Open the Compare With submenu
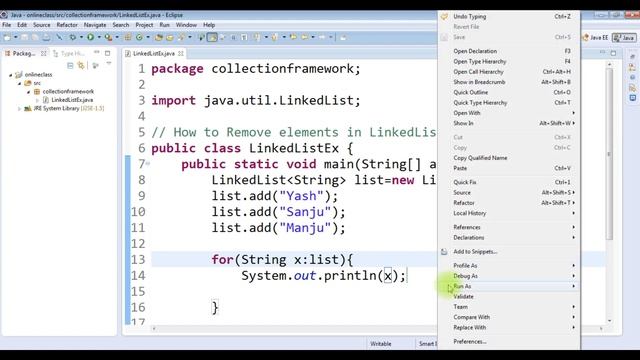Screen dimensions: 640x360 (508, 317)
